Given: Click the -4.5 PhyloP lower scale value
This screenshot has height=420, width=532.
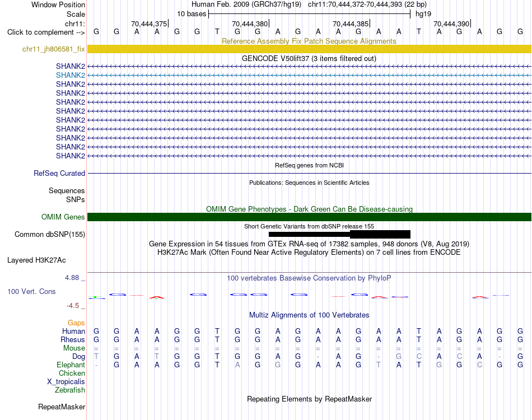Looking at the screenshot, I should 73,306.
